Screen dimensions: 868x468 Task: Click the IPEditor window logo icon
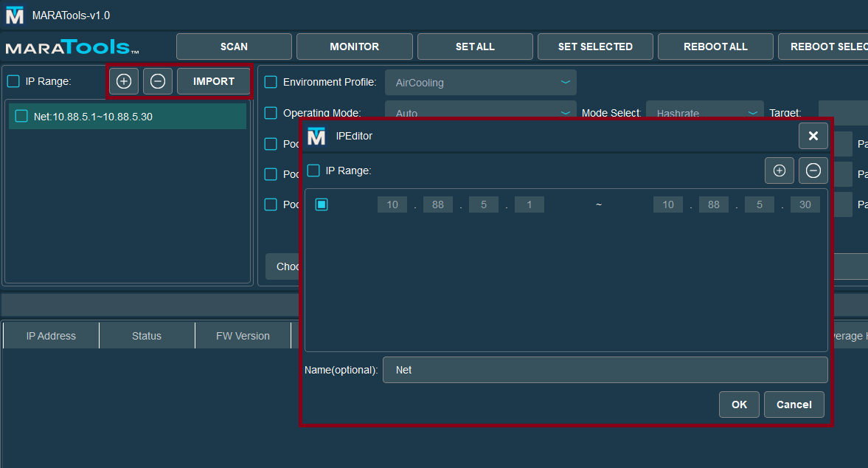(316, 137)
